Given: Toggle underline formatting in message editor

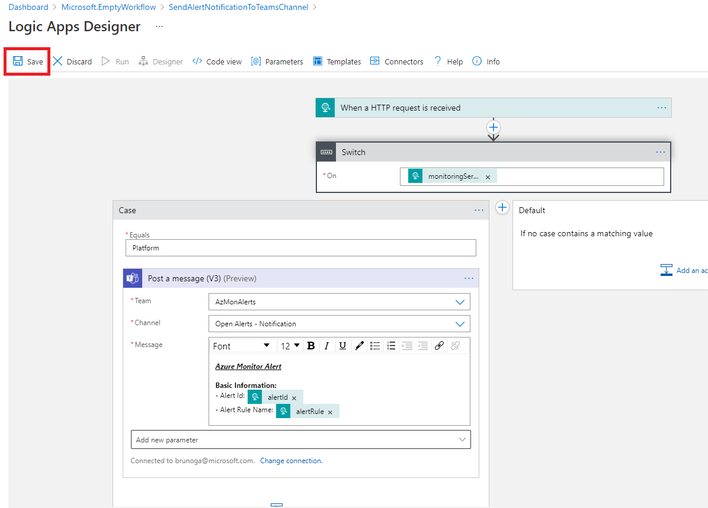Looking at the screenshot, I should (x=343, y=346).
